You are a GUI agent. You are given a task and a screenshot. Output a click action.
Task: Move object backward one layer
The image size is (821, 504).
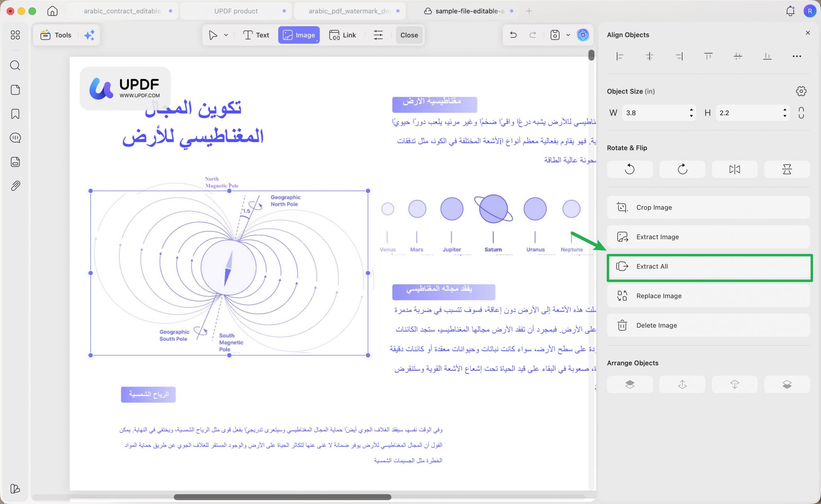(x=735, y=384)
